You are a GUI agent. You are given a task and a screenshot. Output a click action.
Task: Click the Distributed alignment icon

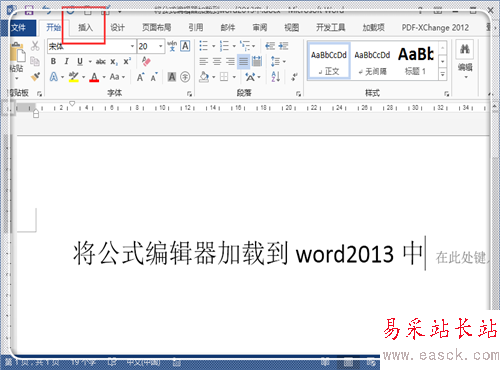click(x=257, y=62)
